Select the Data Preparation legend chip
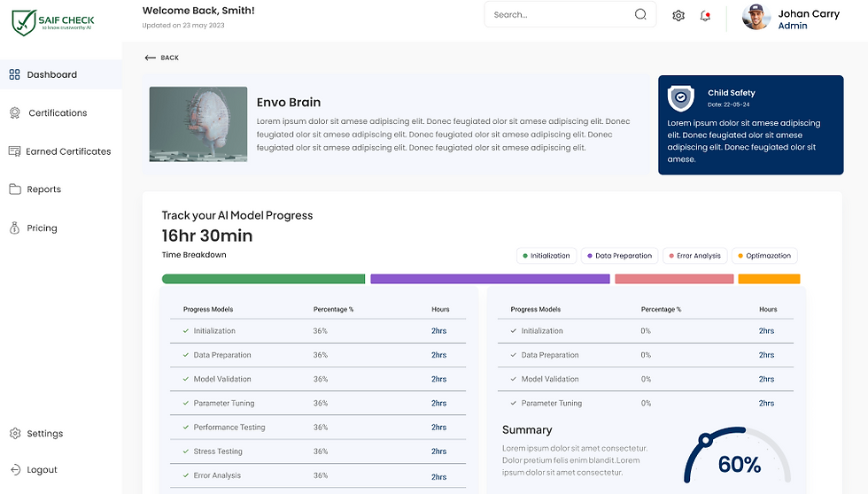 point(619,256)
